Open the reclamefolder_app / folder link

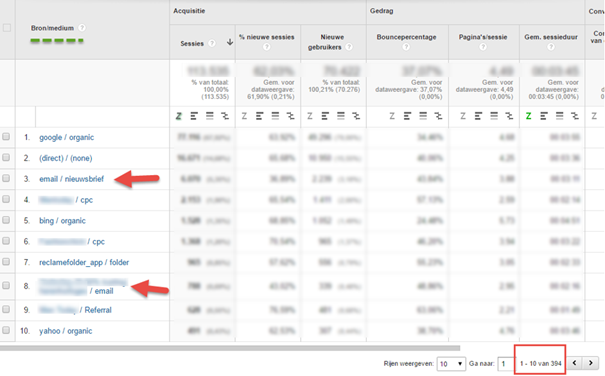coord(84,262)
